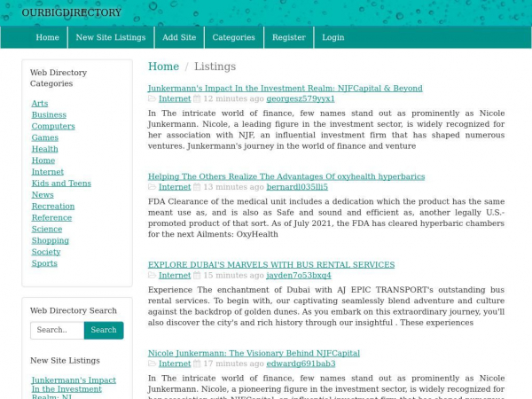Image resolution: width=532 pixels, height=399 pixels.
Task: Focus the Web Directory Search input field
Action: point(58,330)
